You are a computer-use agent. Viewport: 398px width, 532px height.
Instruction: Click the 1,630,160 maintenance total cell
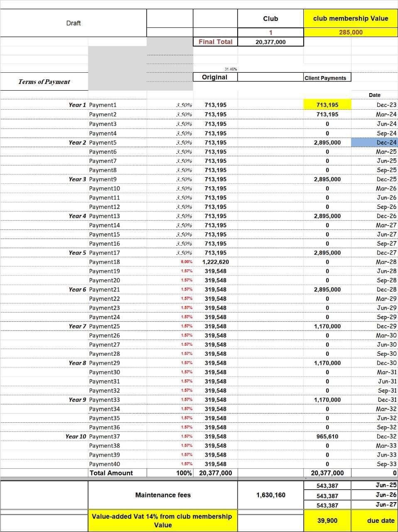270,495
